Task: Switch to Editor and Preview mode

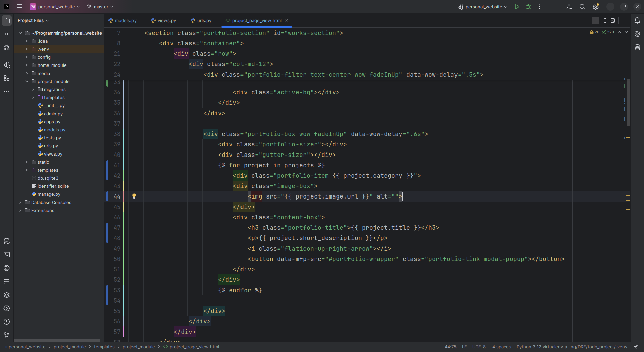Action: point(604,20)
